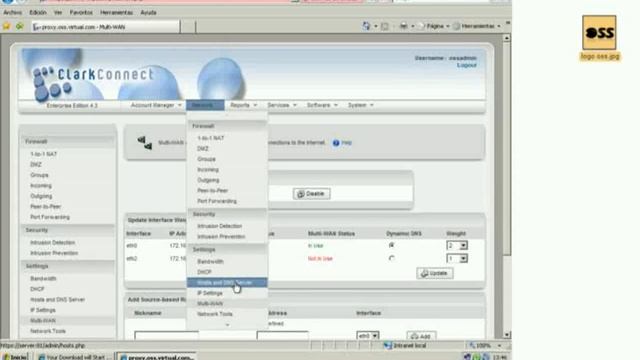Expand the Account Manager menu
This screenshot has width=640, height=360.
pyautogui.click(x=156, y=105)
